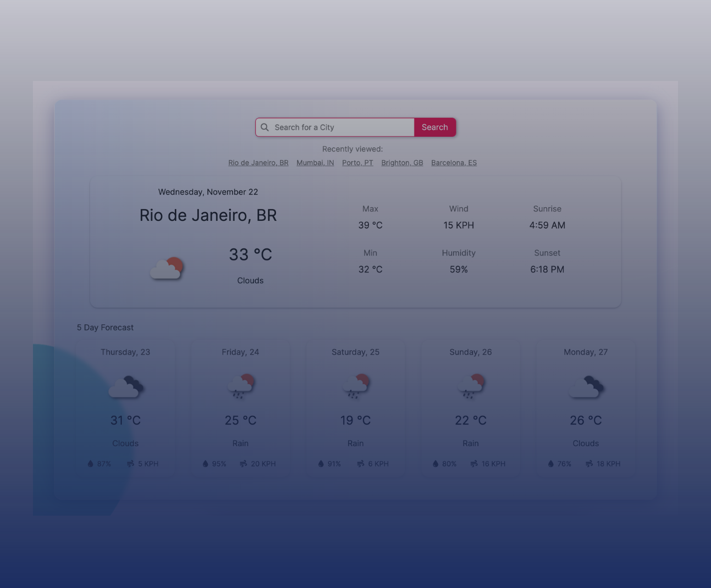
Task: Click the Wind value 15 KPH
Action: click(459, 225)
